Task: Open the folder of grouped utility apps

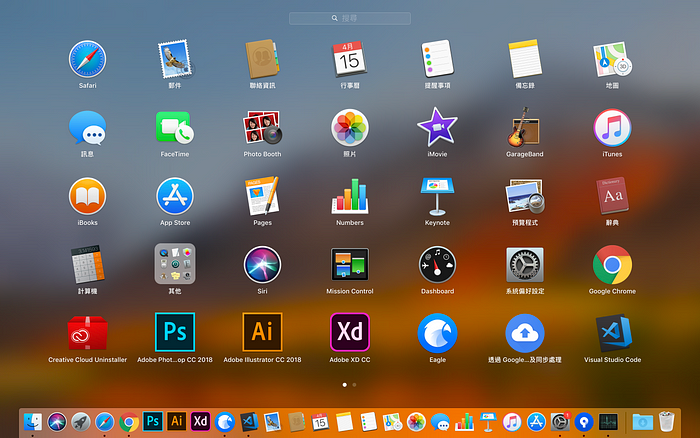Action: click(175, 264)
